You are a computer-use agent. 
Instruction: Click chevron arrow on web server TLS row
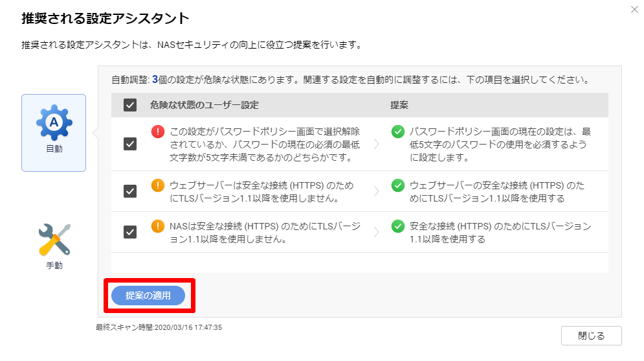pyautogui.click(x=377, y=191)
